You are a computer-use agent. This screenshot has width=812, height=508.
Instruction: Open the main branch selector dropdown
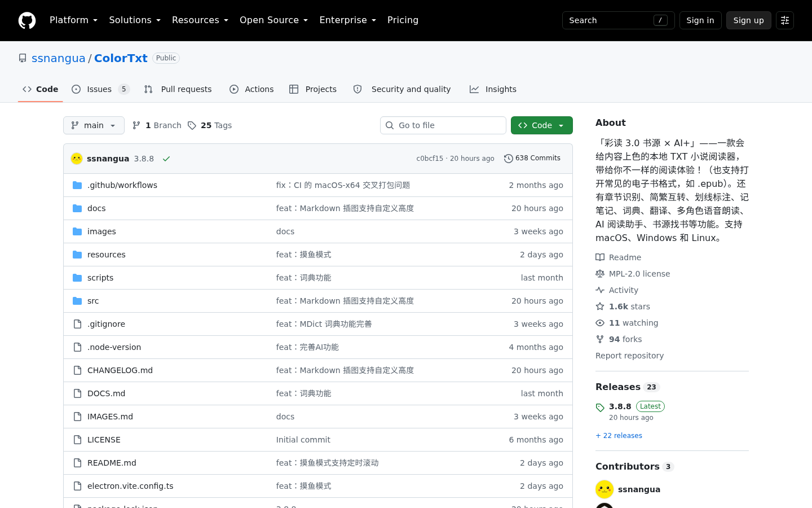click(94, 125)
